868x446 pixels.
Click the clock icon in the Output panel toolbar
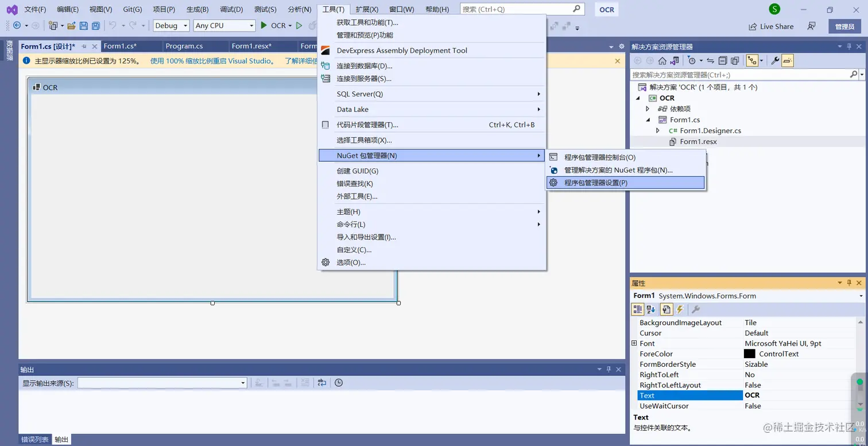click(339, 383)
